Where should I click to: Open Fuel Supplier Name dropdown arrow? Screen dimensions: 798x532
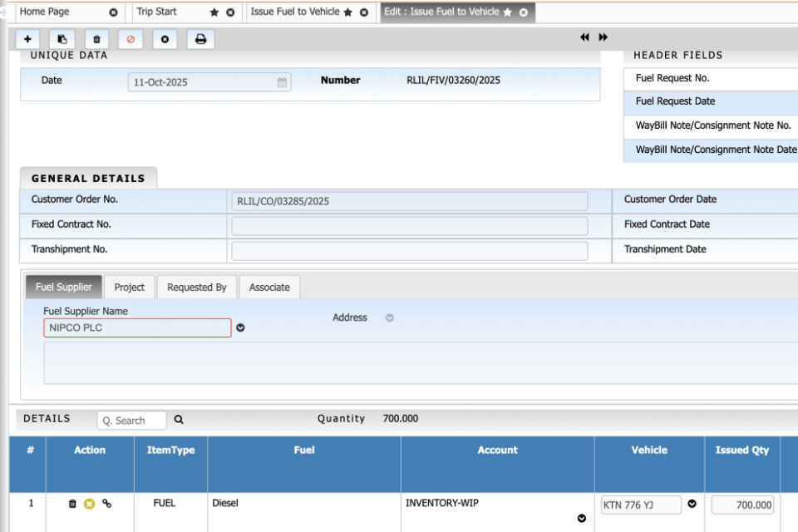[x=241, y=328]
